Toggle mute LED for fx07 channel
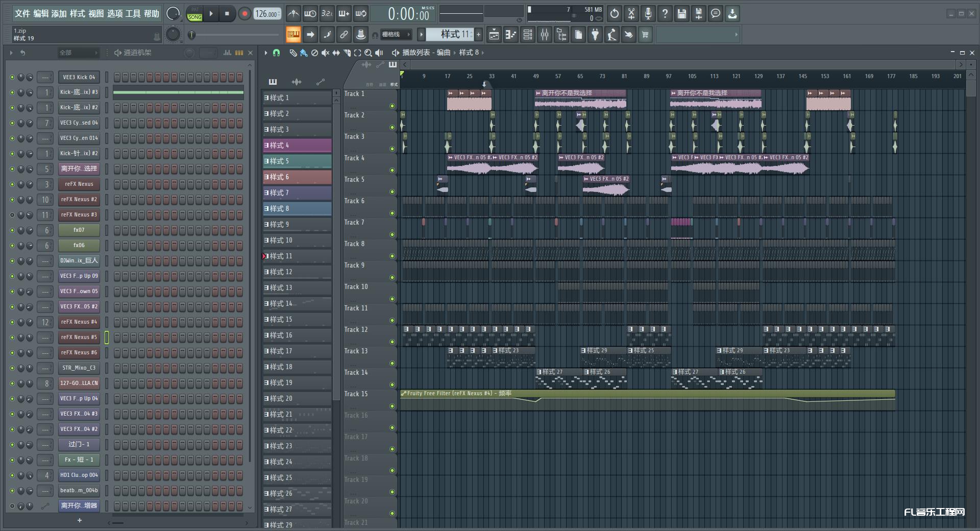 (12, 230)
